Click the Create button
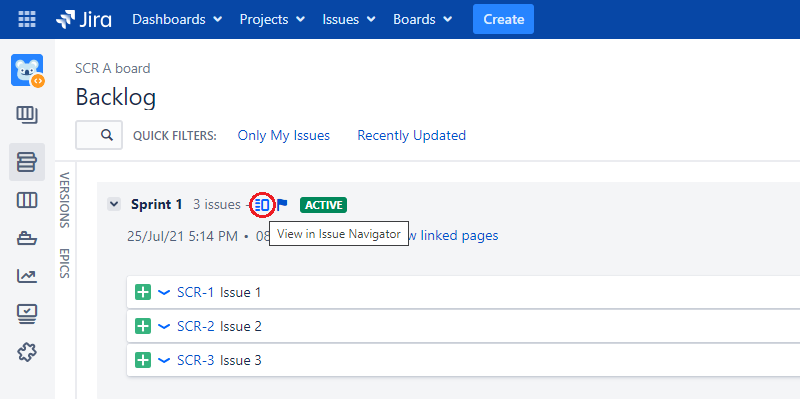Screen dimensions: 800x399 click(x=503, y=19)
